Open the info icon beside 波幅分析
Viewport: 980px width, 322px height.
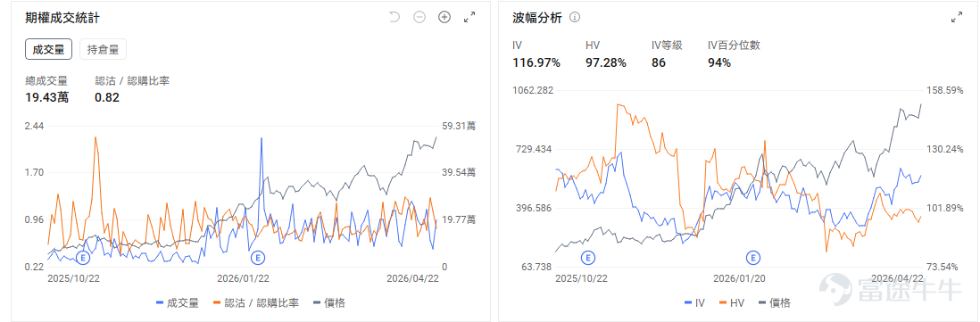point(575,18)
